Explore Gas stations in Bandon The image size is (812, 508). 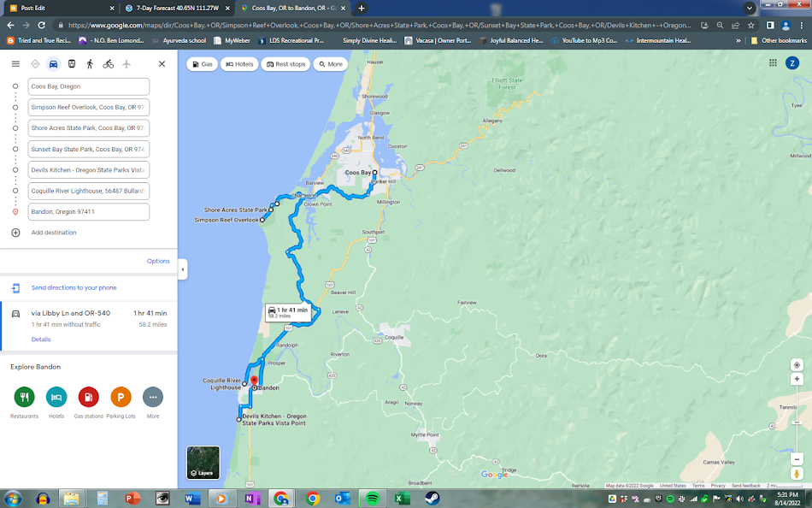point(89,397)
